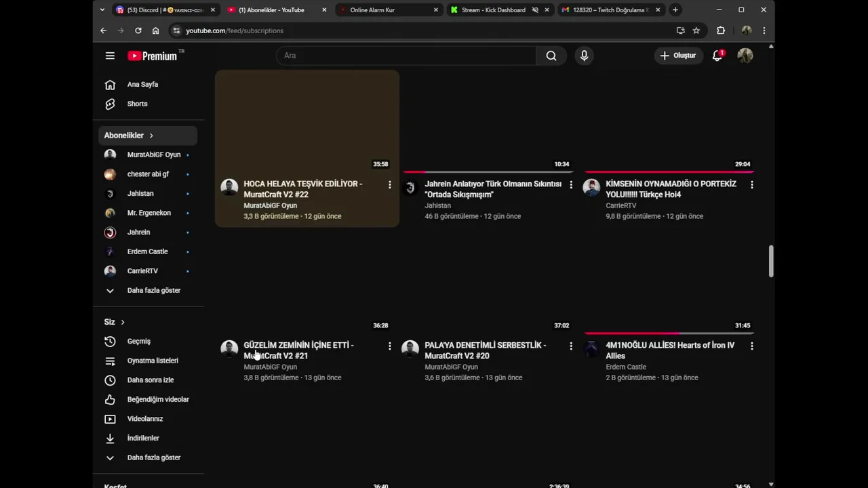
Task: Expand Daha fazla göster under subscriptions
Action: coord(149,291)
